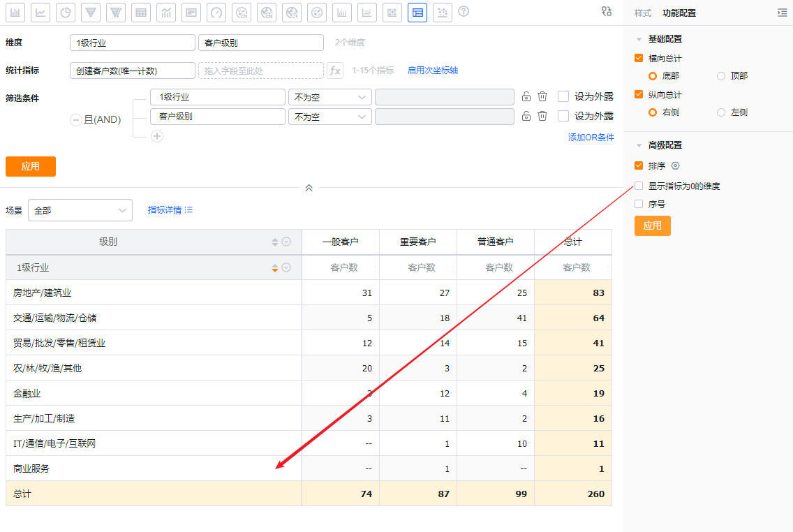Click the 房地产/建筑业 row label
The height and width of the screenshot is (532, 793).
tap(43, 293)
